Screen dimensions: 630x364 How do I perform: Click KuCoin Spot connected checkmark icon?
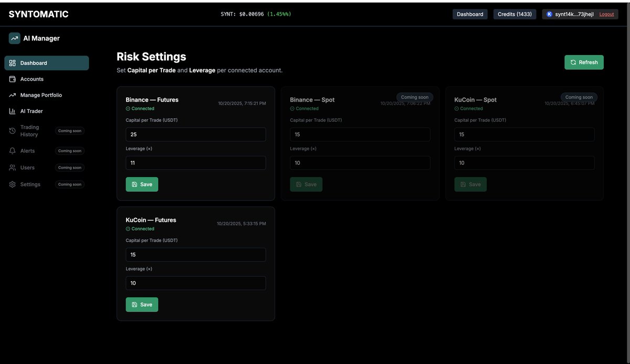457,109
